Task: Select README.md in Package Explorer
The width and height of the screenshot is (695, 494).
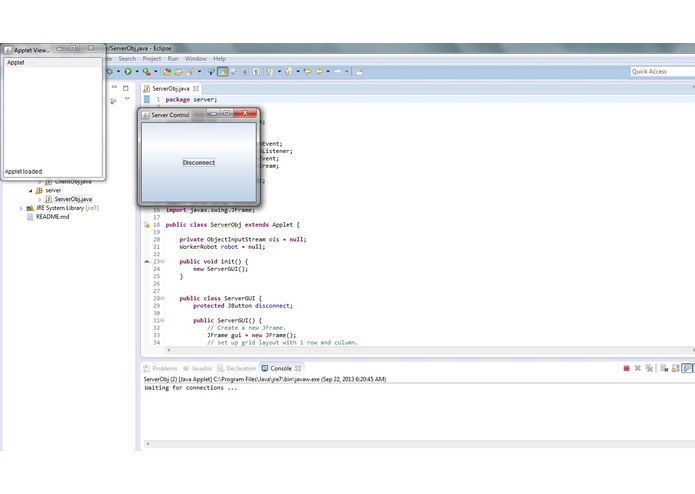Action: pyautogui.click(x=48, y=217)
